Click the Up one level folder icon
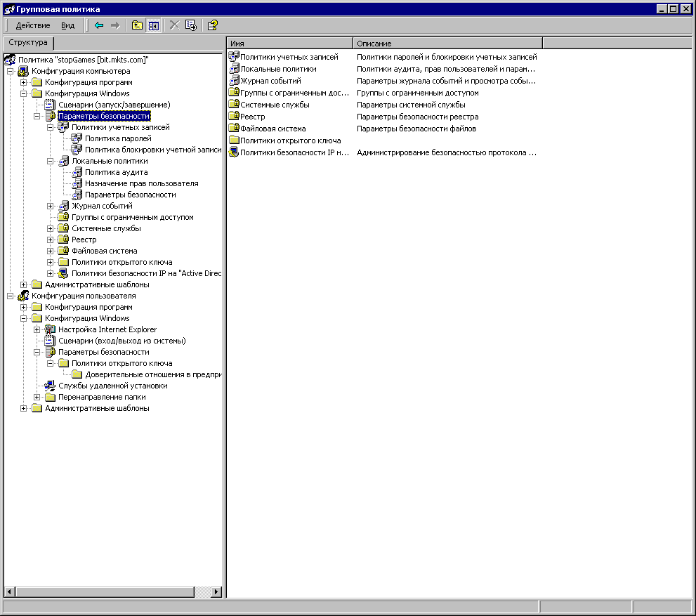 pyautogui.click(x=137, y=26)
